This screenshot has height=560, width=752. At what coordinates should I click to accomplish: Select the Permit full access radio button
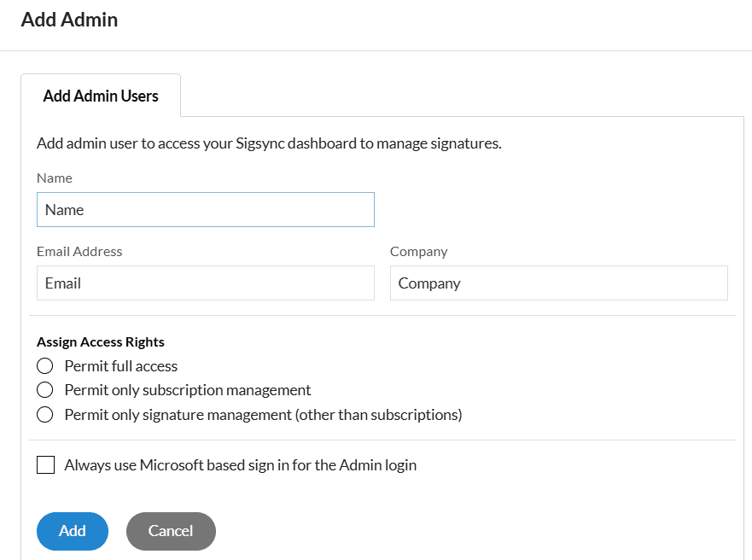tap(45, 366)
